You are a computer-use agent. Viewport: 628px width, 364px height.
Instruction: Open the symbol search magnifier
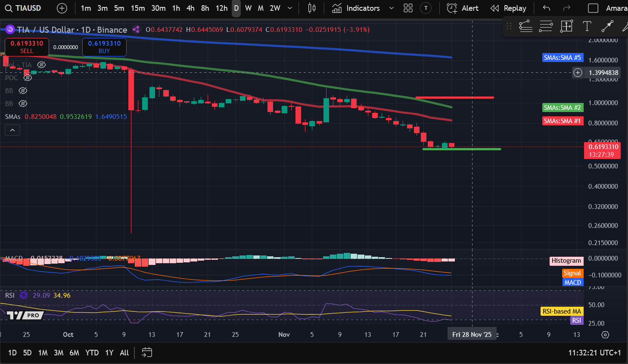9,8
